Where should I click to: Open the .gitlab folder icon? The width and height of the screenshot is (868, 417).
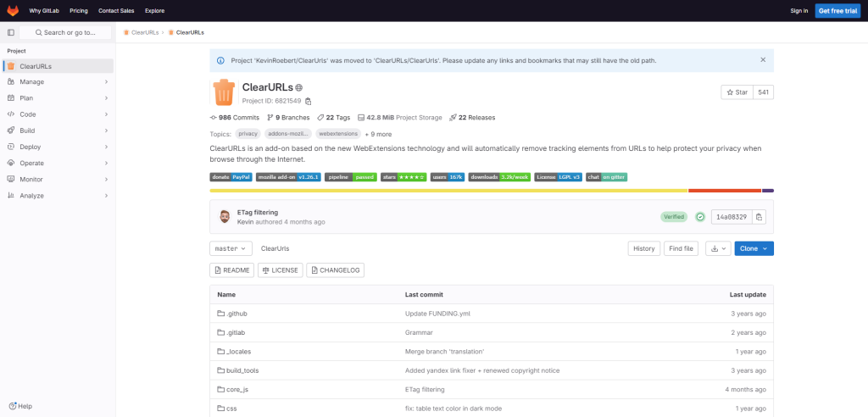pyautogui.click(x=221, y=333)
